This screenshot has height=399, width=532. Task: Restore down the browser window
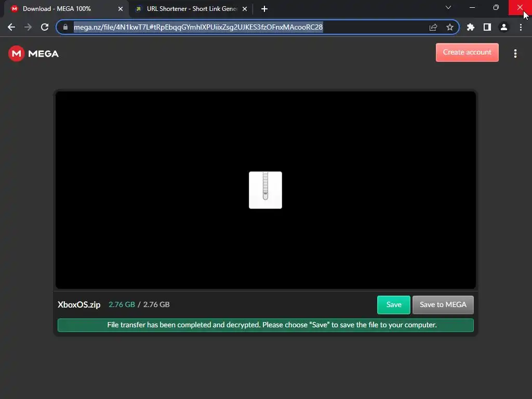click(496, 7)
